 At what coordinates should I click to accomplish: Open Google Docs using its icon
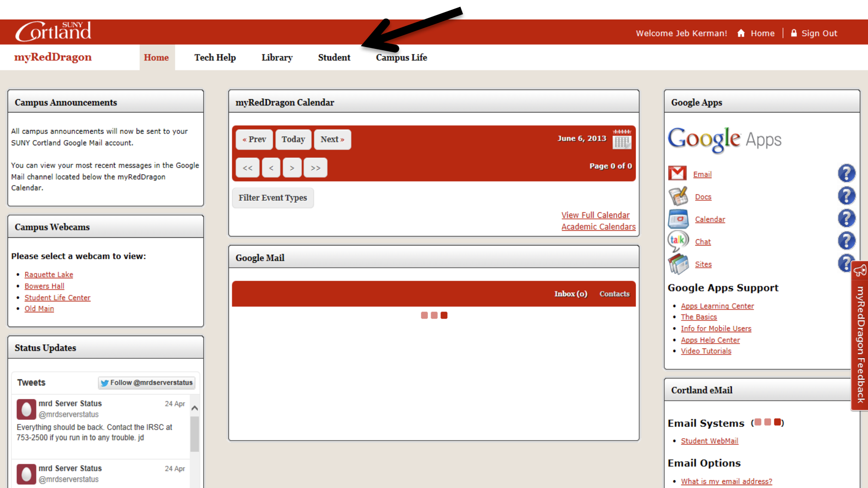click(678, 196)
